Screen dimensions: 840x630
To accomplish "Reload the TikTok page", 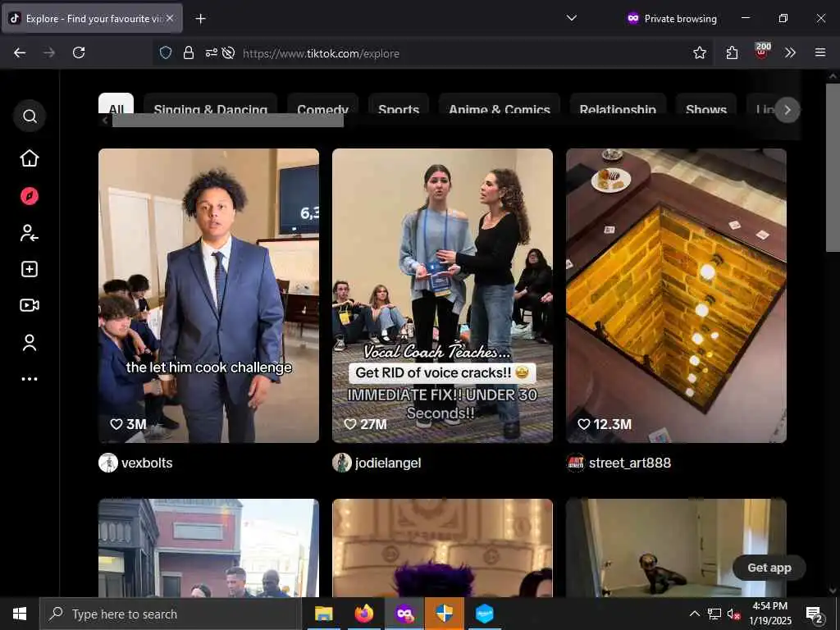I will (79, 52).
